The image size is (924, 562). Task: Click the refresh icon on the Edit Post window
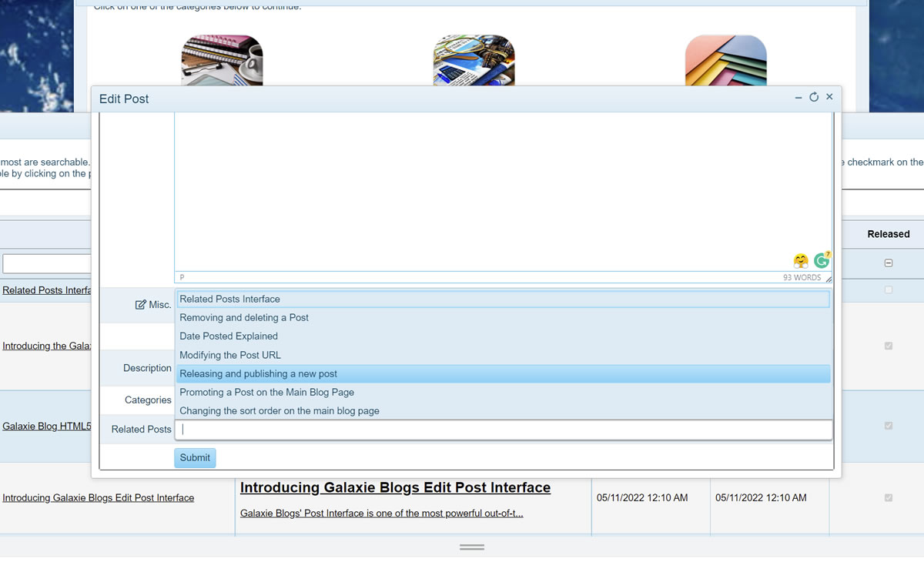pos(814,97)
